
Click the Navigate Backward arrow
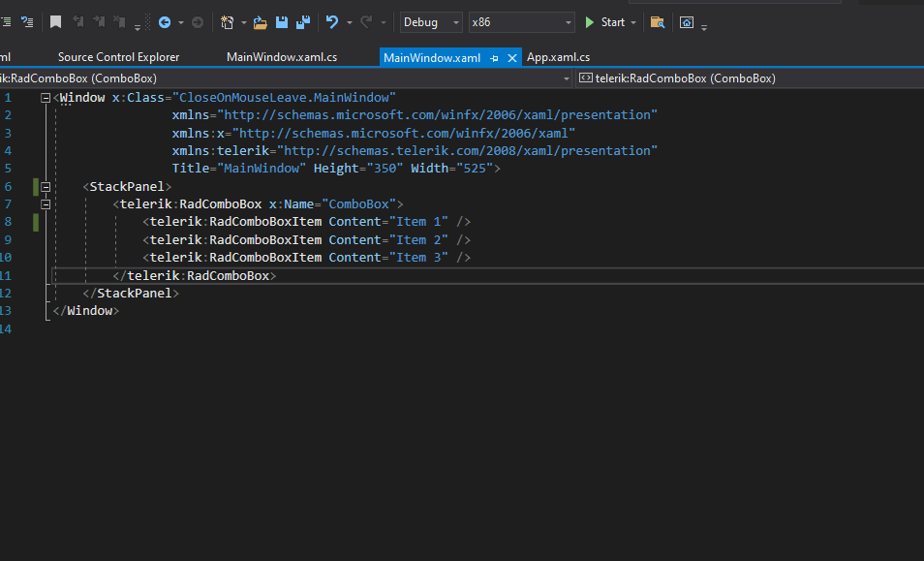tap(165, 21)
